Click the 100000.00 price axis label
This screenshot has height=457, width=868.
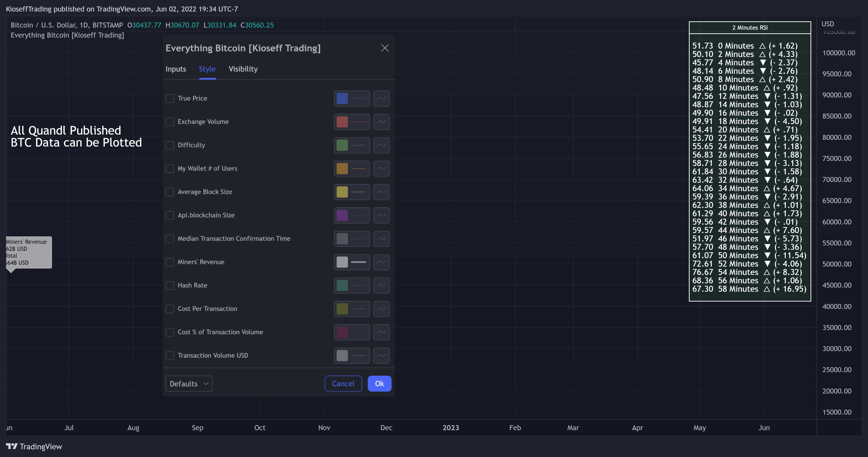click(839, 53)
